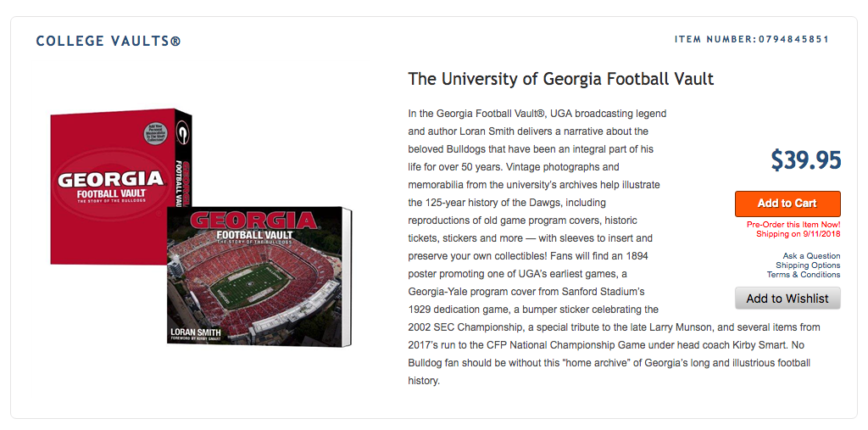This screenshot has height=430, width=868.
Task: Click the item number 0794845851
Action: coord(793,39)
